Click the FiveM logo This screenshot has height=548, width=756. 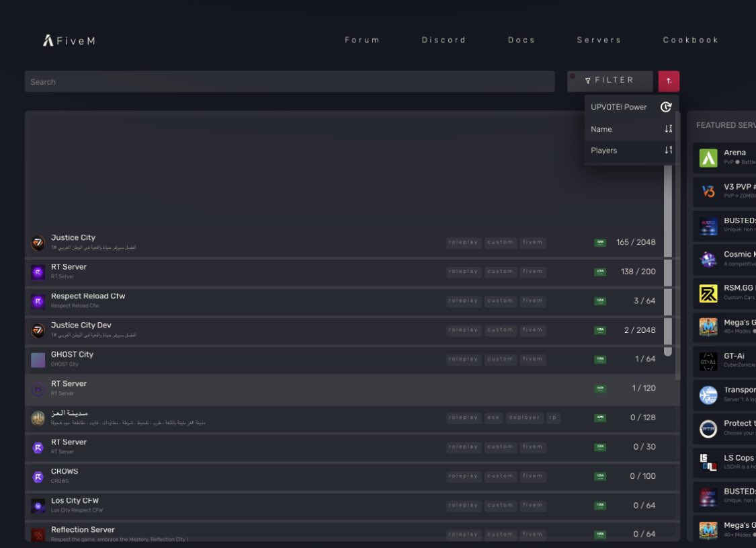tap(69, 40)
